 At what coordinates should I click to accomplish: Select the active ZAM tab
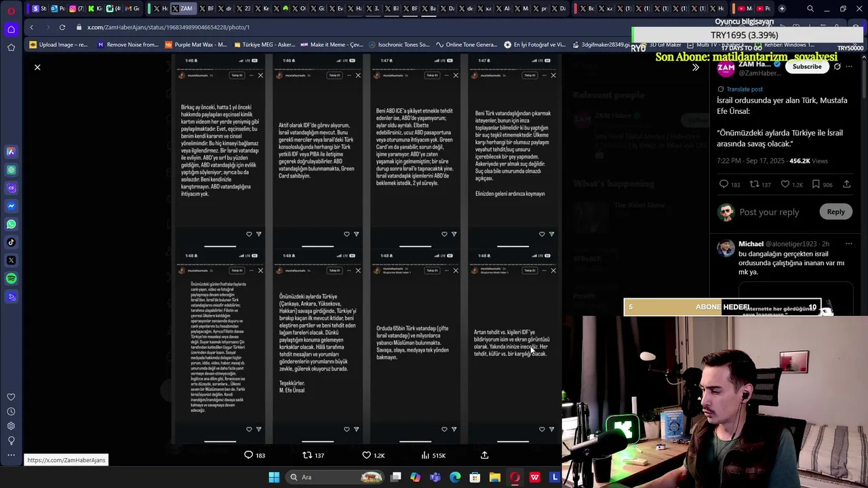coord(182,9)
